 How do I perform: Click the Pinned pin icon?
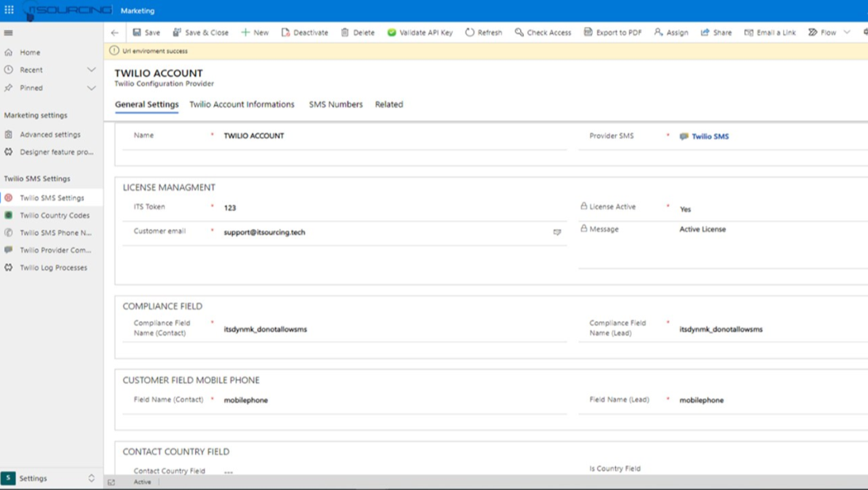tap(8, 87)
